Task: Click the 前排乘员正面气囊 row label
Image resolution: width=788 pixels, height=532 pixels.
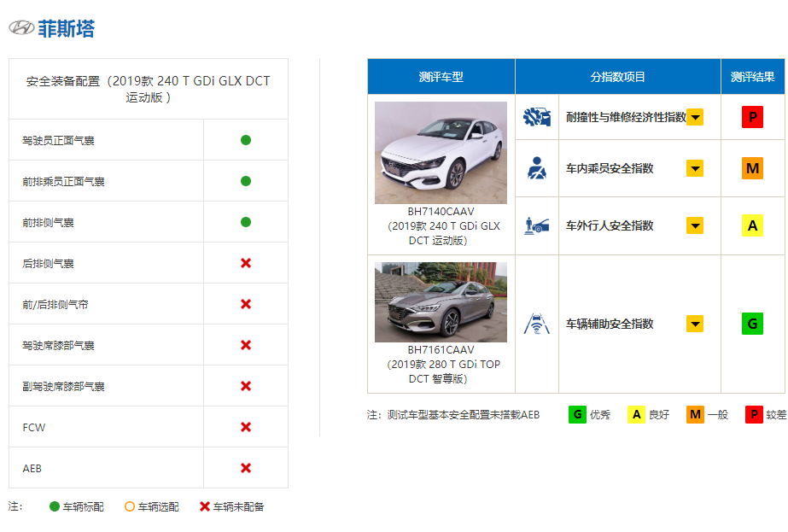Action: click(x=63, y=182)
